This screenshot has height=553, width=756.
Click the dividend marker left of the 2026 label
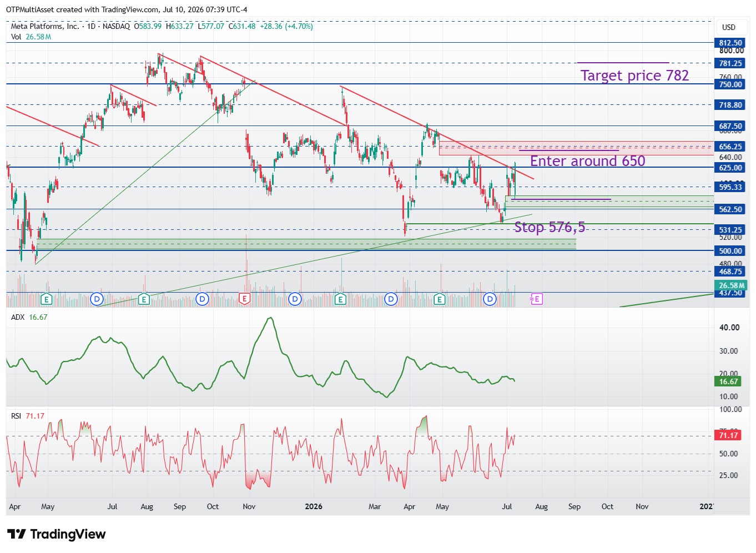pyautogui.click(x=295, y=299)
